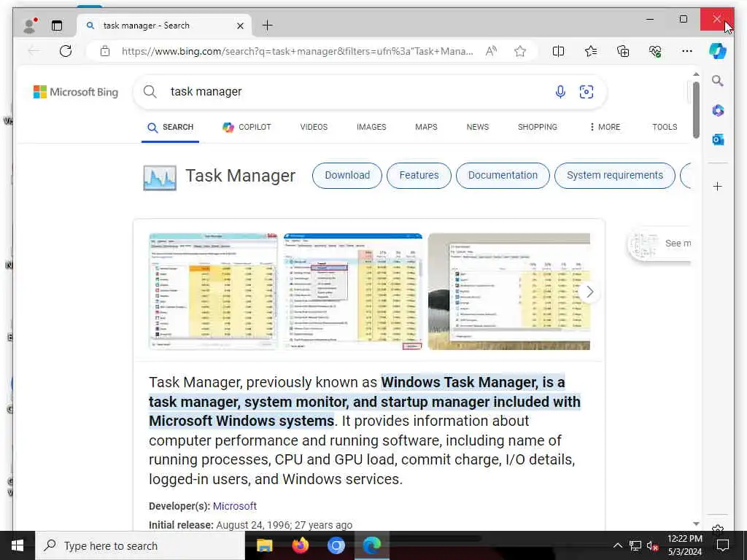Search using an image via visual search
The height and width of the screenshot is (560, 747).
[587, 91]
